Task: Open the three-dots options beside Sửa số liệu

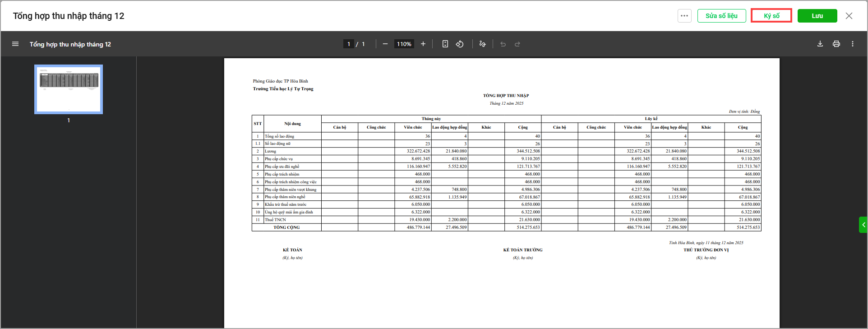Action: 684,16
